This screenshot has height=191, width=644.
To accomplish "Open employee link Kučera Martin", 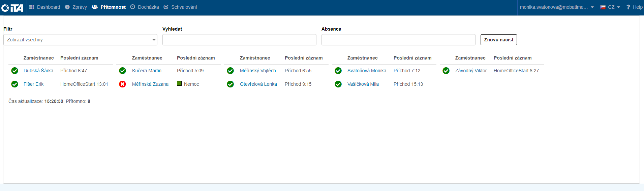I will (147, 71).
